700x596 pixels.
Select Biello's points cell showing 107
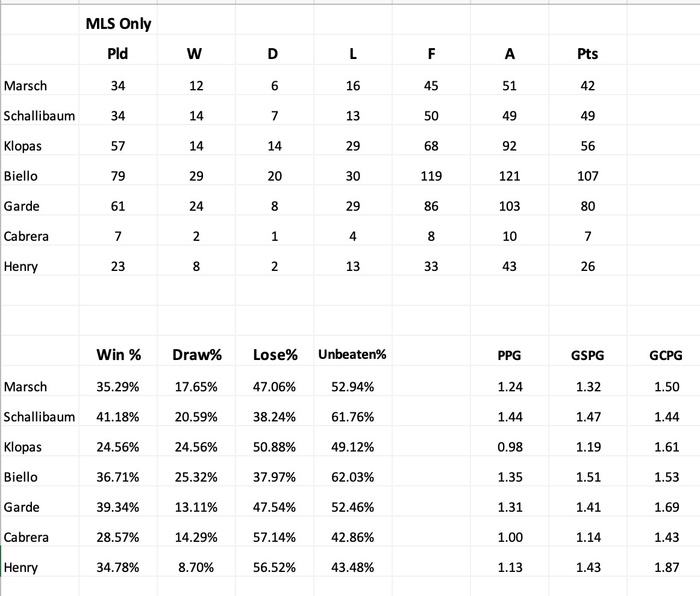(587, 176)
